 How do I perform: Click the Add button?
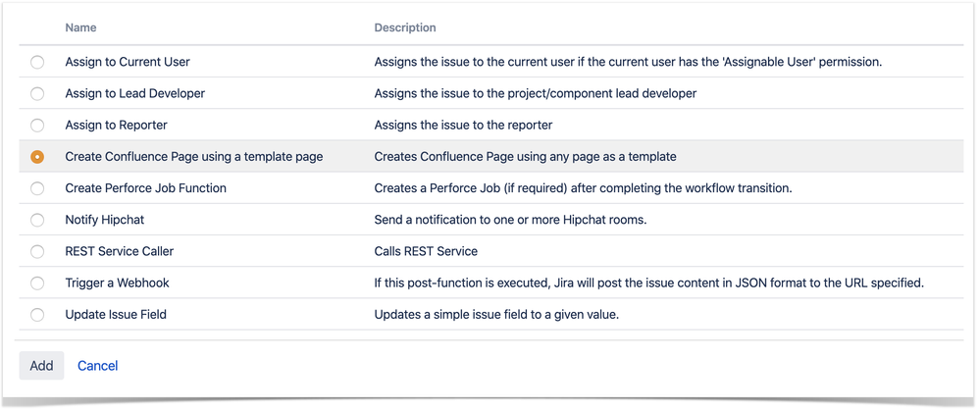click(41, 366)
